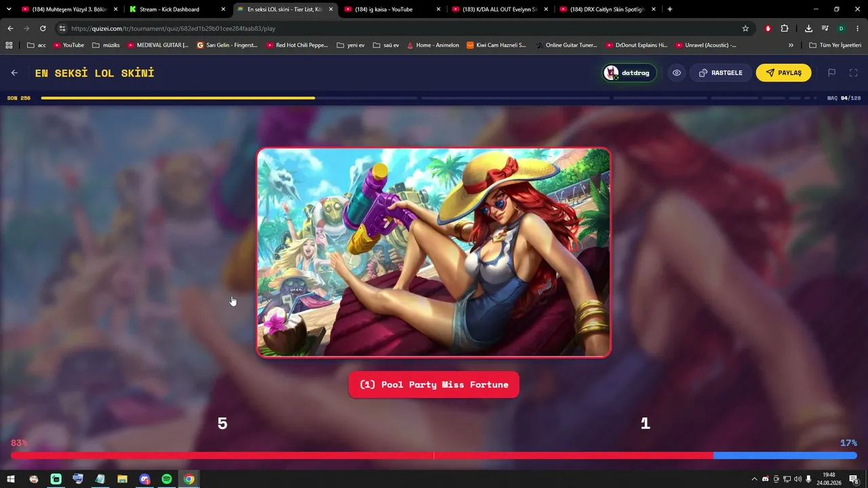Open Chrome downloads
This screenshot has height=488, width=868.
[x=808, y=28]
